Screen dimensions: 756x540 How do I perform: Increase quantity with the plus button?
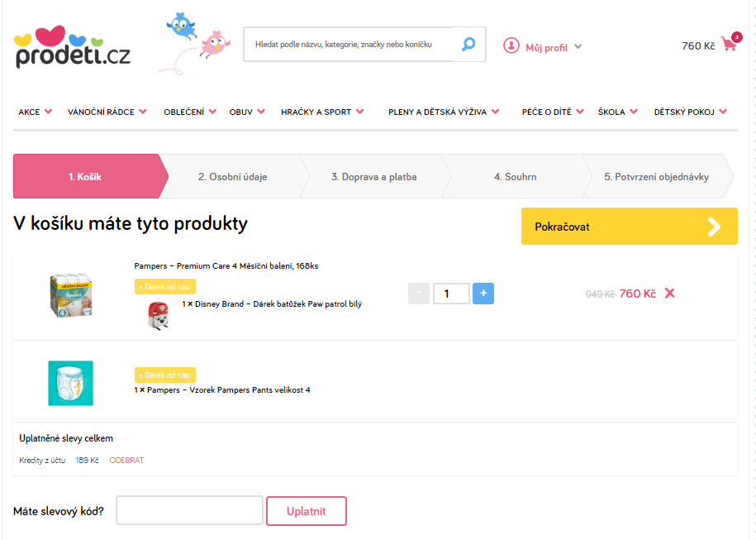tap(483, 294)
